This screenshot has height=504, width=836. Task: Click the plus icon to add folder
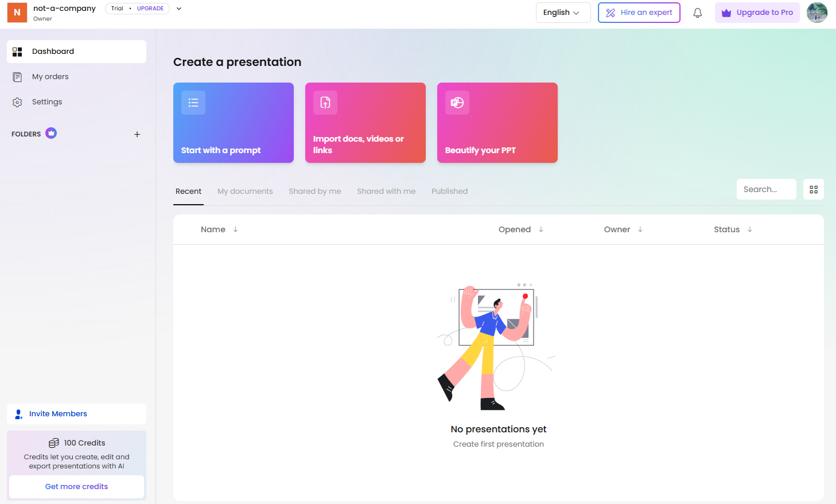(x=137, y=134)
